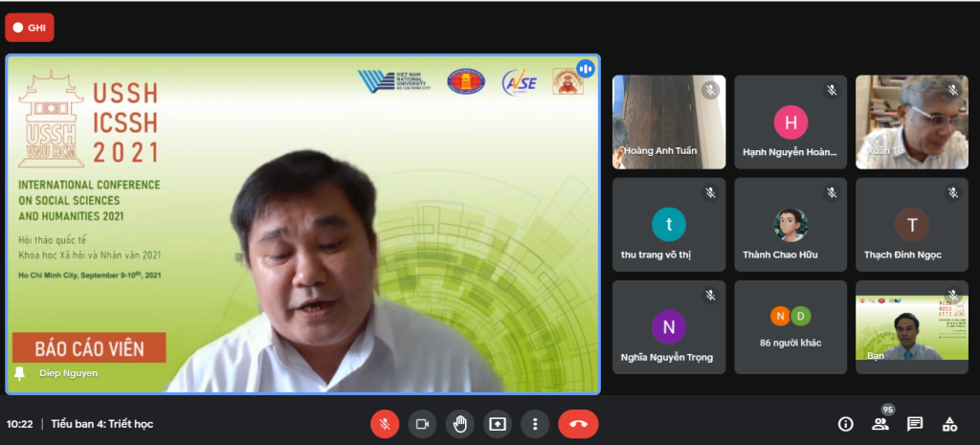The image size is (980, 445).
Task: Open the 86 người khác tile
Action: tap(791, 327)
